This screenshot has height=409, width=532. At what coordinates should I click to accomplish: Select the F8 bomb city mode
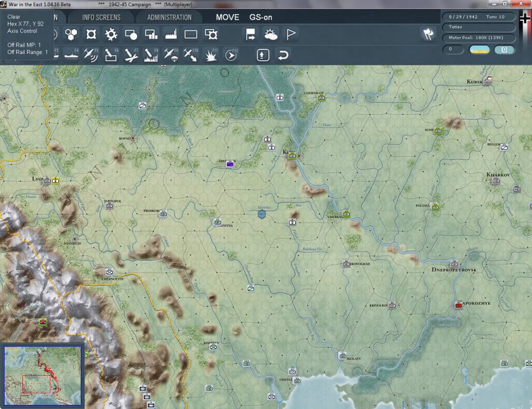pyautogui.click(x=151, y=55)
